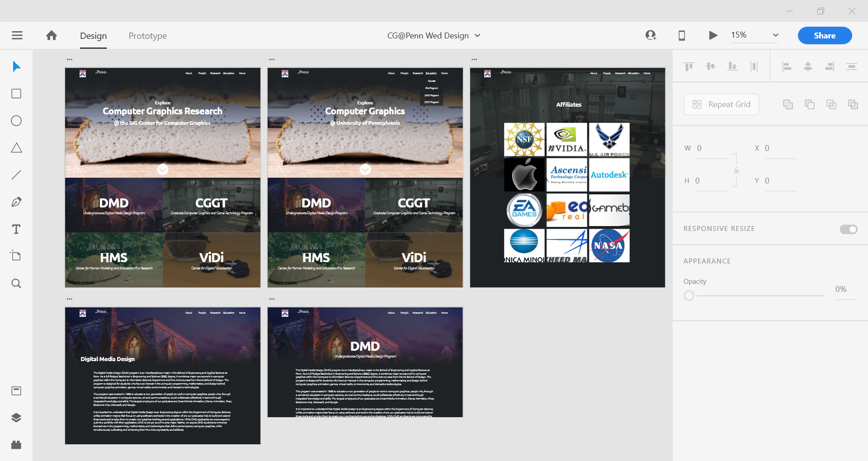Select the Autodesk logo tile
Viewport: 868px width, 461px height.
(x=609, y=174)
